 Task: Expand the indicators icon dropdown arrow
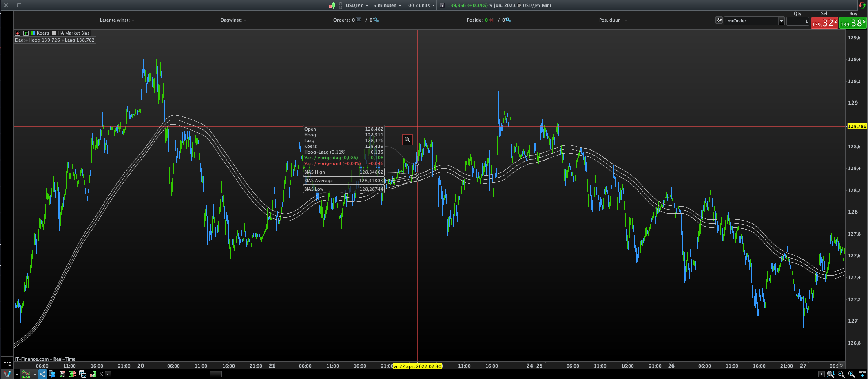coord(35,374)
